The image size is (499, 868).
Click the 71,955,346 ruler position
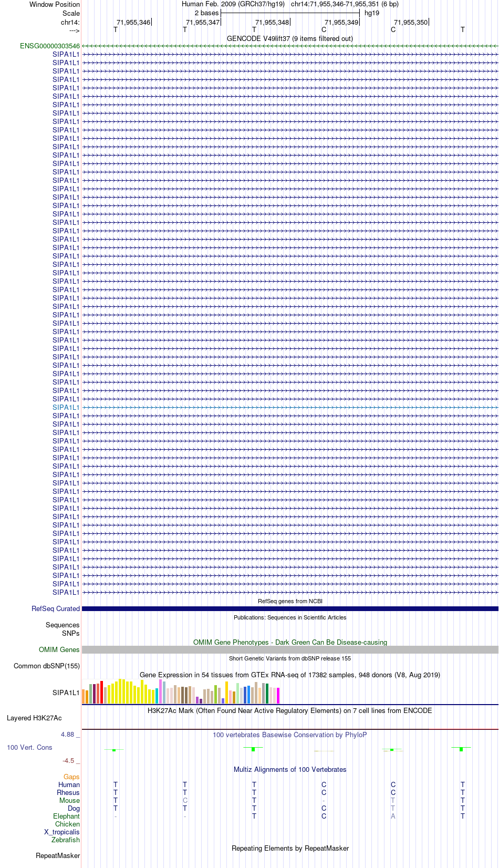[x=133, y=23]
